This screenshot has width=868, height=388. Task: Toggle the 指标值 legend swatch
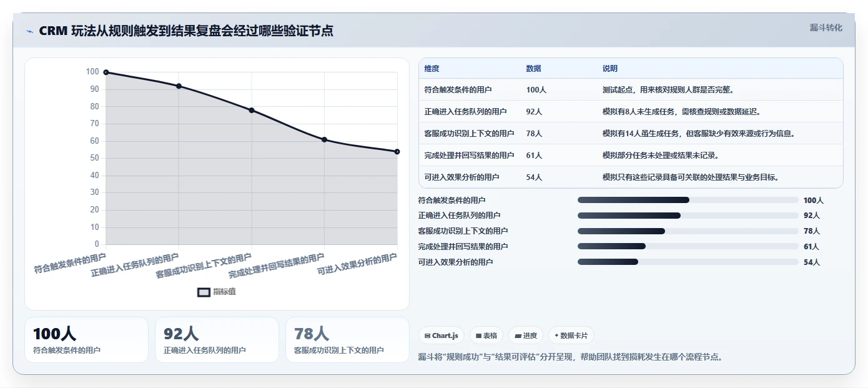click(x=204, y=292)
